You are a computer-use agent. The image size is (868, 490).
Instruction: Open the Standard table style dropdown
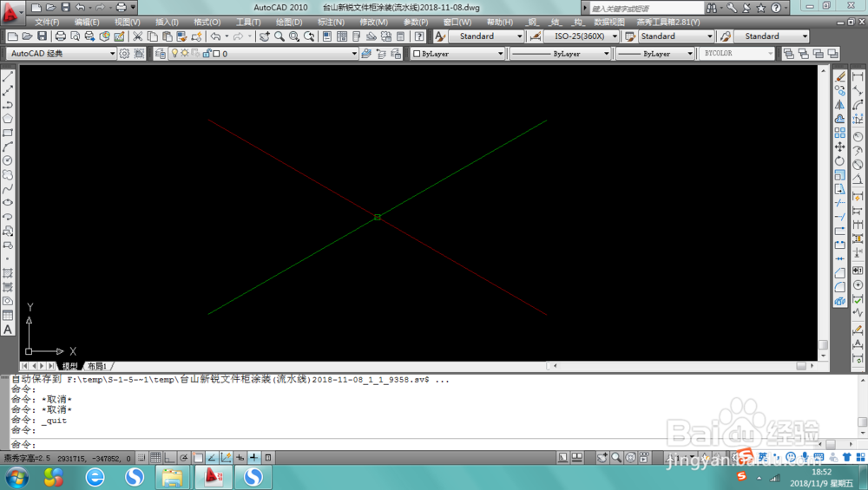(x=676, y=36)
